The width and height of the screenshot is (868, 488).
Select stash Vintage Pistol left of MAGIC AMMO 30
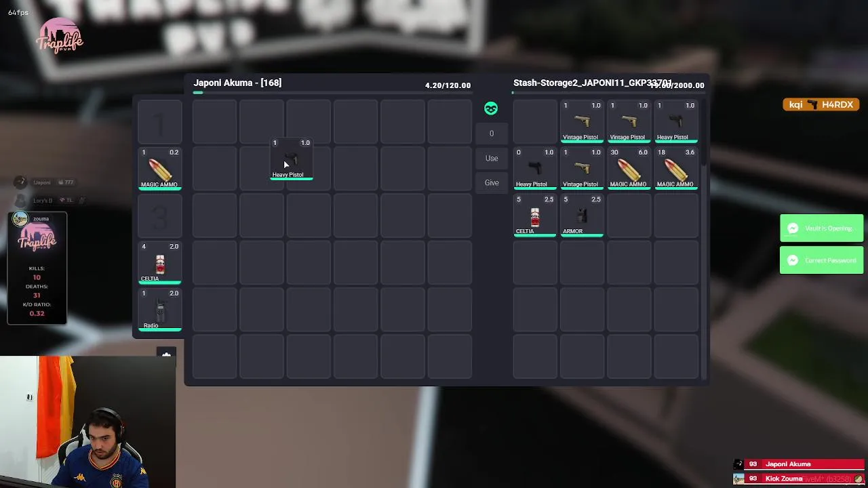pyautogui.click(x=582, y=169)
